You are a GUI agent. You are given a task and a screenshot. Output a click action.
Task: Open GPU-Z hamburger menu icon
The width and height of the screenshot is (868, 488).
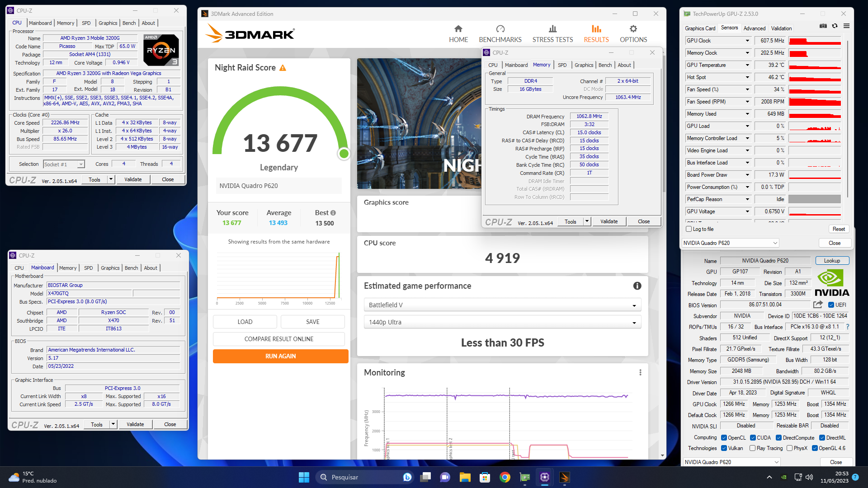[847, 26]
